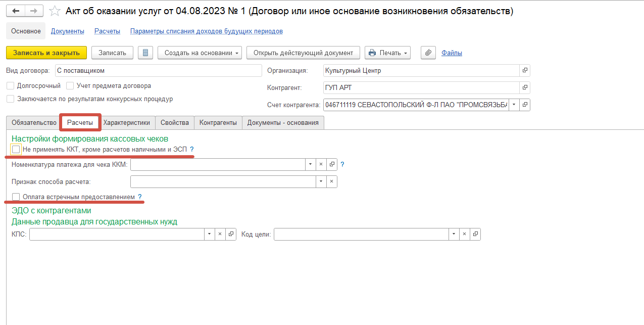Screen dimensions: 644x325
Task: Go back with the left arrow button
Action: [x=16, y=11]
